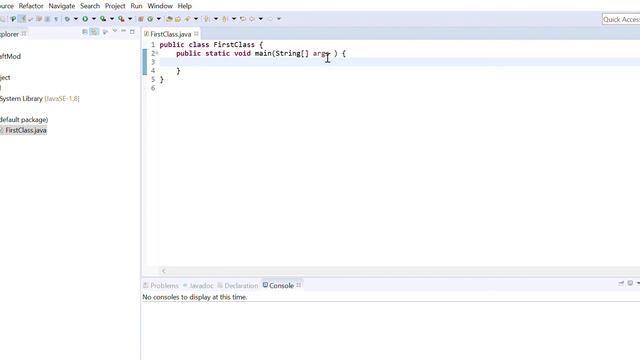Click the Display Selected Console icon
Screen dimensions: 640x360
pyautogui.click(x=630, y=283)
